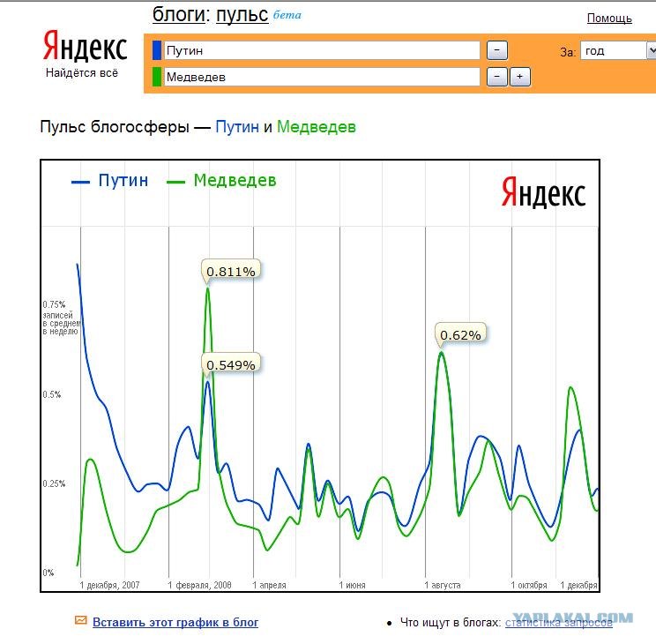The width and height of the screenshot is (656, 644).
Task: Click the 1 декабря, 2007 axis label
Action: pyautogui.click(x=109, y=585)
